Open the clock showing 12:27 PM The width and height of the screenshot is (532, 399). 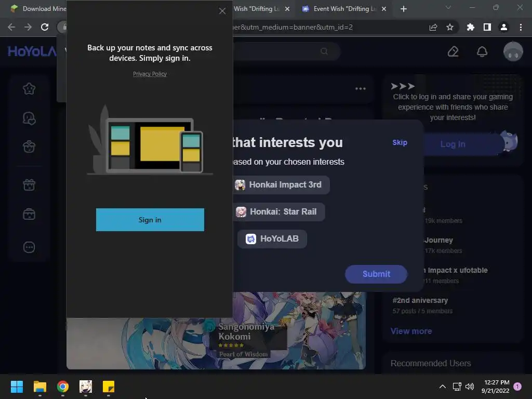(495, 387)
